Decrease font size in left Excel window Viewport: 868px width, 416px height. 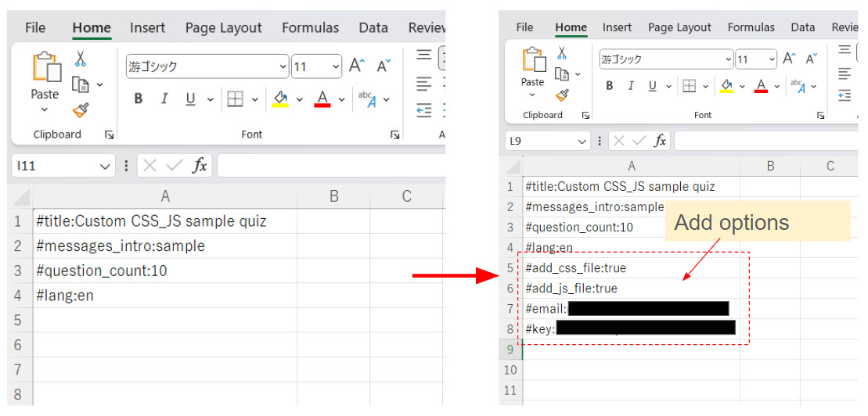(384, 66)
